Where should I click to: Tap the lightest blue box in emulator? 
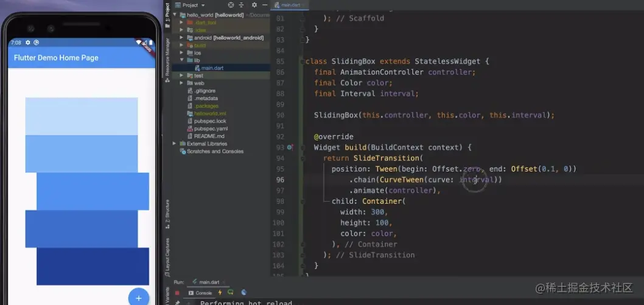[x=82, y=116]
